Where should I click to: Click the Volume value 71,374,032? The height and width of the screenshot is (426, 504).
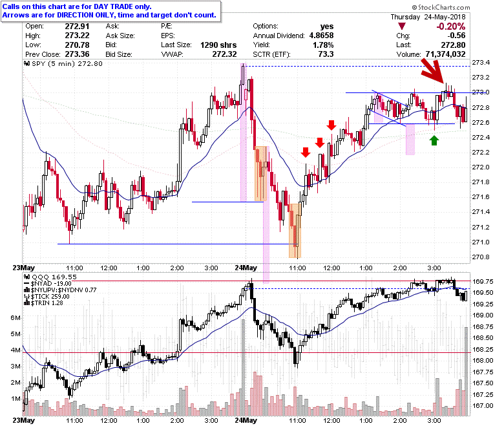445,54
